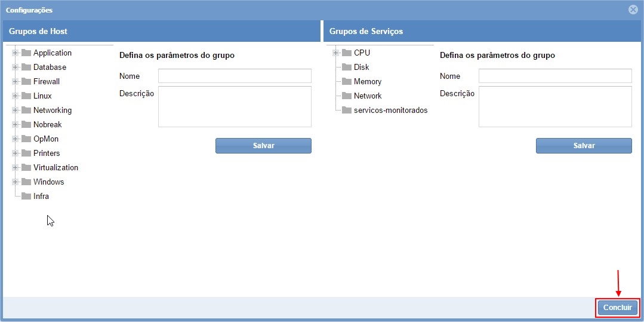Click the servicos-monitorados folder icon

347,110
